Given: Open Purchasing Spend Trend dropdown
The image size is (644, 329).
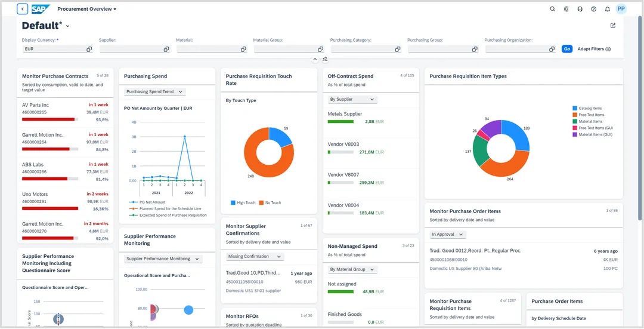Looking at the screenshot, I should pyautogui.click(x=155, y=92).
